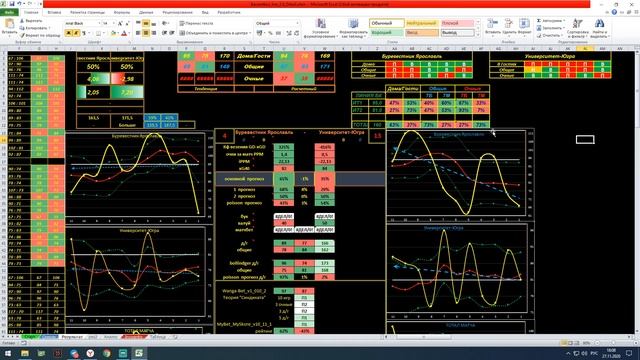This screenshot has width=640, height=360.
Task: Open Yandex Browser from the taskbar
Action: coord(90,353)
